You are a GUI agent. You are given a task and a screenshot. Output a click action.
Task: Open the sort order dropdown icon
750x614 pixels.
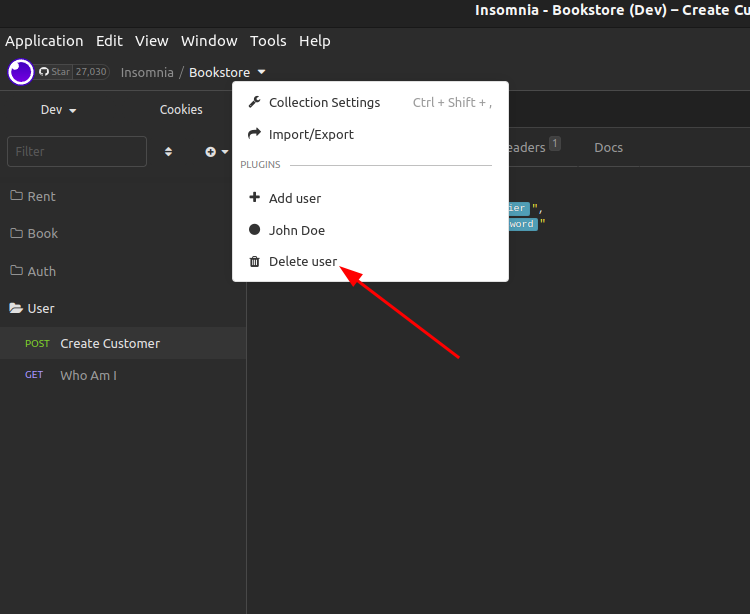coord(168,152)
